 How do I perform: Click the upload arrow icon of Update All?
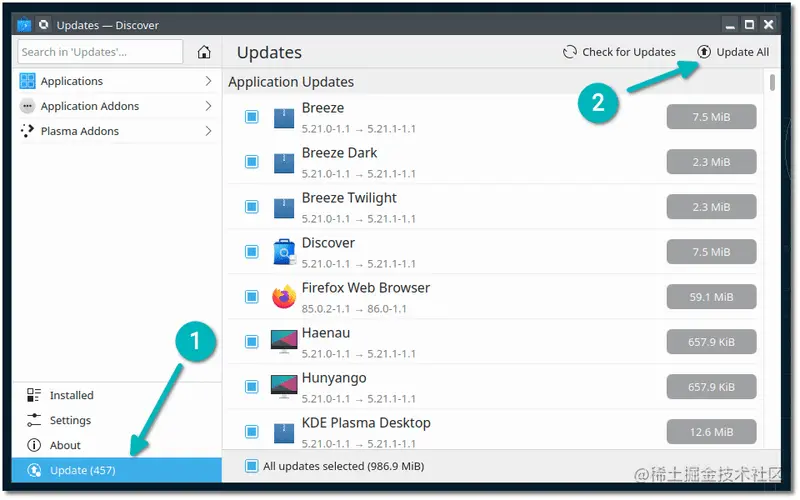(704, 52)
